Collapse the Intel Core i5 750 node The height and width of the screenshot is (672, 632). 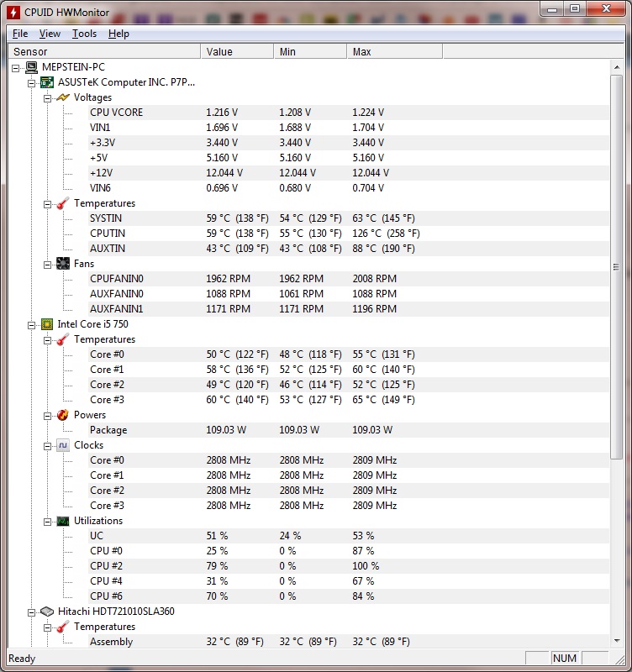(x=32, y=325)
